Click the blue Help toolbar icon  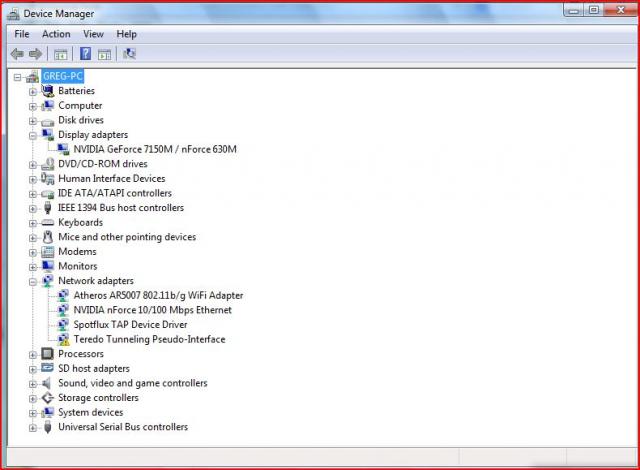pyautogui.click(x=86, y=54)
